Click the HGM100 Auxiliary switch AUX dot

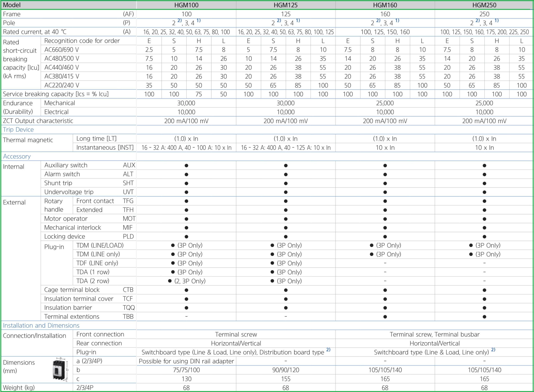click(x=186, y=165)
